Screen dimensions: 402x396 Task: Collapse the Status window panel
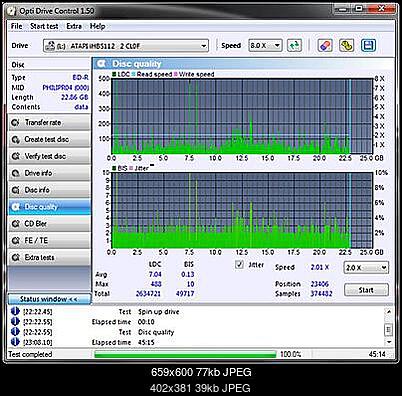(49, 299)
